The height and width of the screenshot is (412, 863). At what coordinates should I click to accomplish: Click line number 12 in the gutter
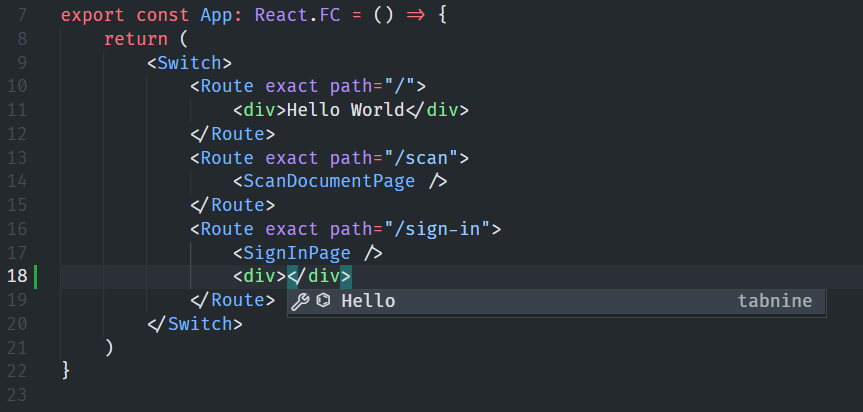pos(17,134)
